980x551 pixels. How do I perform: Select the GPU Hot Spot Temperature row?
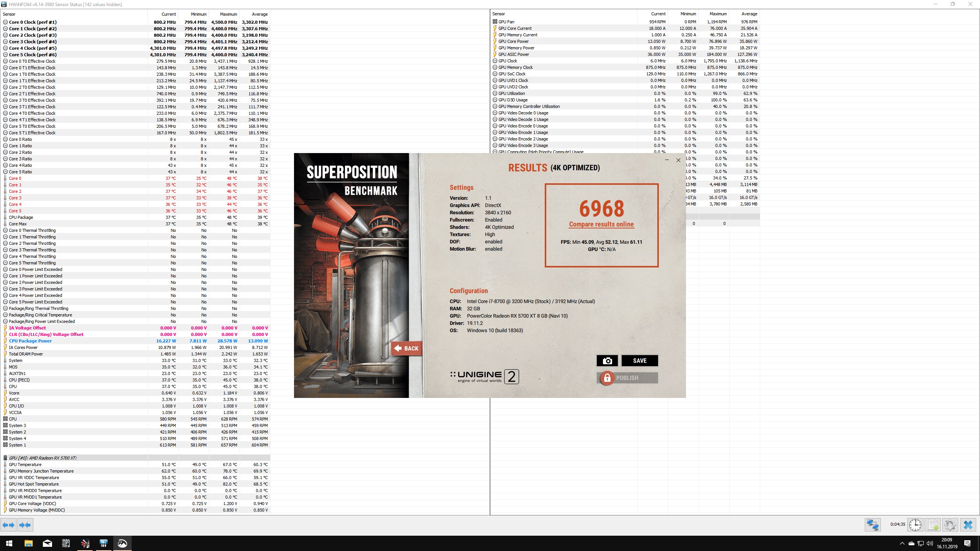34,484
